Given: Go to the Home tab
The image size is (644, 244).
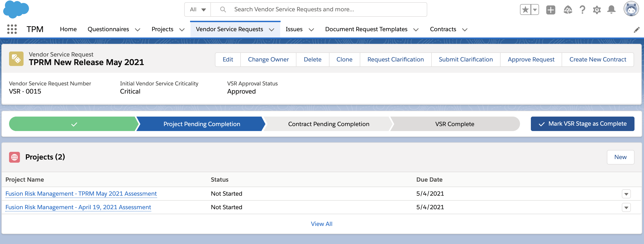Looking at the screenshot, I should 68,29.
